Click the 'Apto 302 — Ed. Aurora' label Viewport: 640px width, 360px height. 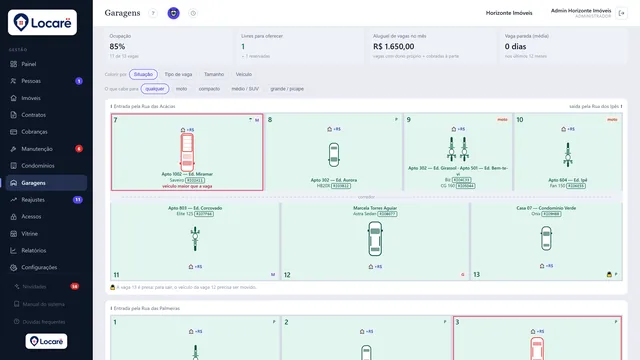(334, 180)
